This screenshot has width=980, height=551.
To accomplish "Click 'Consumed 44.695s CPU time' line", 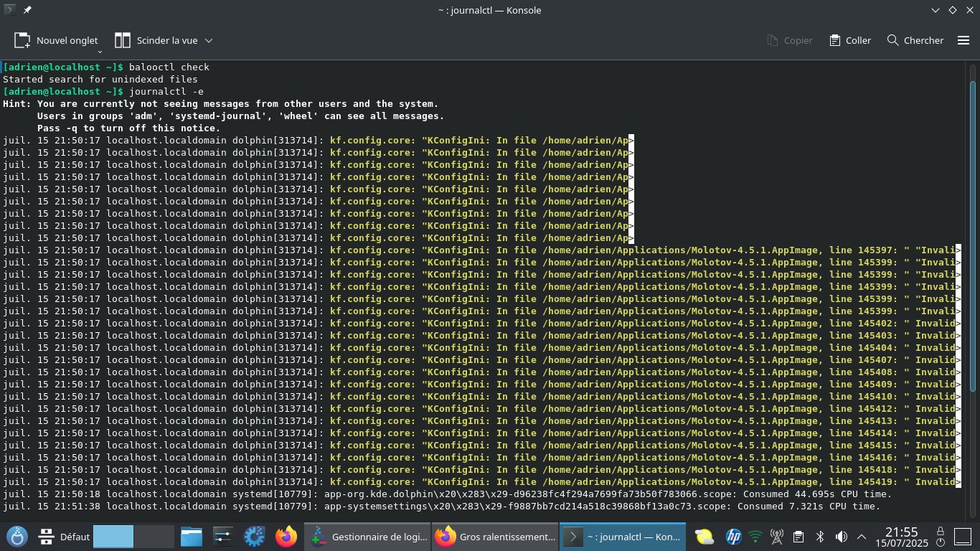I will [447, 494].
